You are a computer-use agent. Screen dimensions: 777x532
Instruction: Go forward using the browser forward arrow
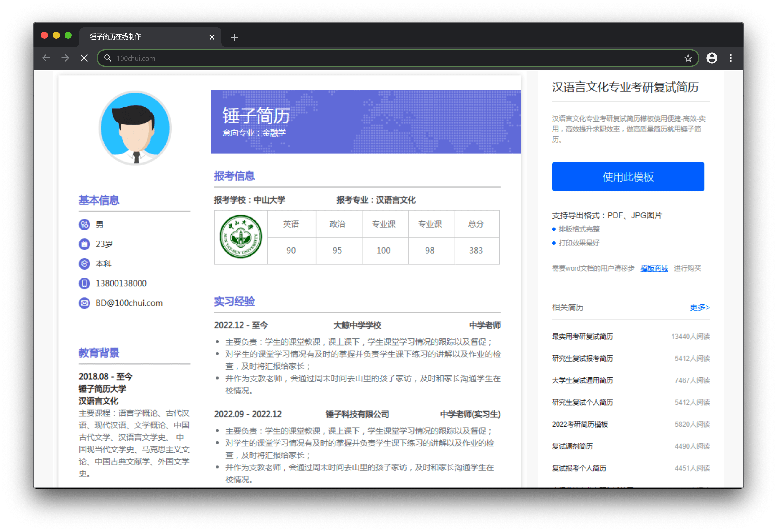pos(65,58)
